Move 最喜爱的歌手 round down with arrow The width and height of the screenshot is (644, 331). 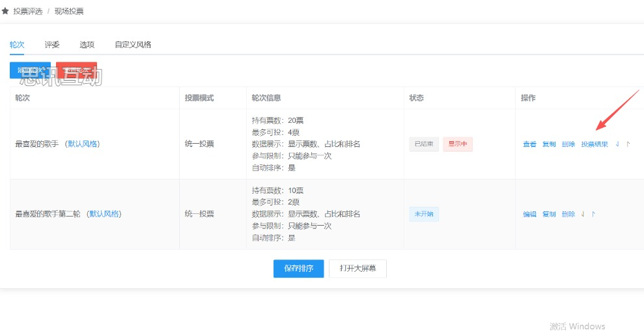(x=617, y=144)
